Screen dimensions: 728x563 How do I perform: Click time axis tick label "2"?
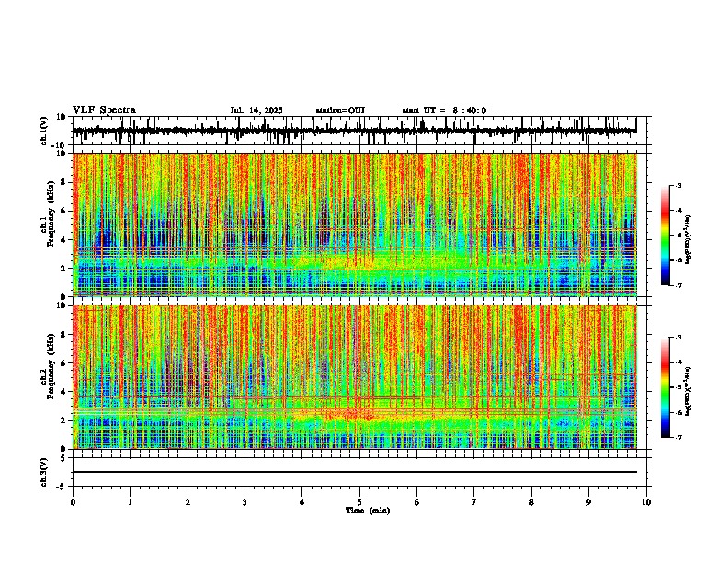coord(188,502)
